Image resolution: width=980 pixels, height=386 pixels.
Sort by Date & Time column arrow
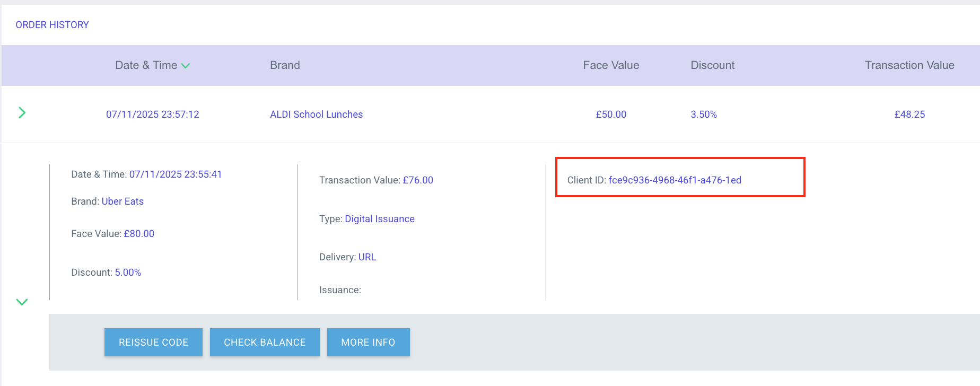[186, 66]
